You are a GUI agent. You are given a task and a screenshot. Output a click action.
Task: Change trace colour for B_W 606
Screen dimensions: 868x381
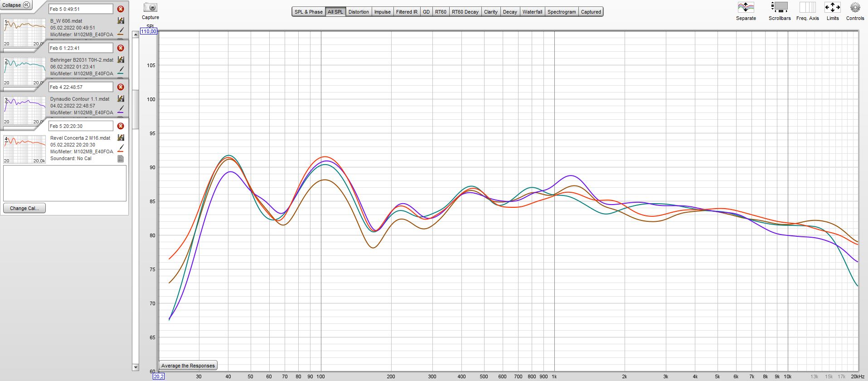click(x=121, y=32)
